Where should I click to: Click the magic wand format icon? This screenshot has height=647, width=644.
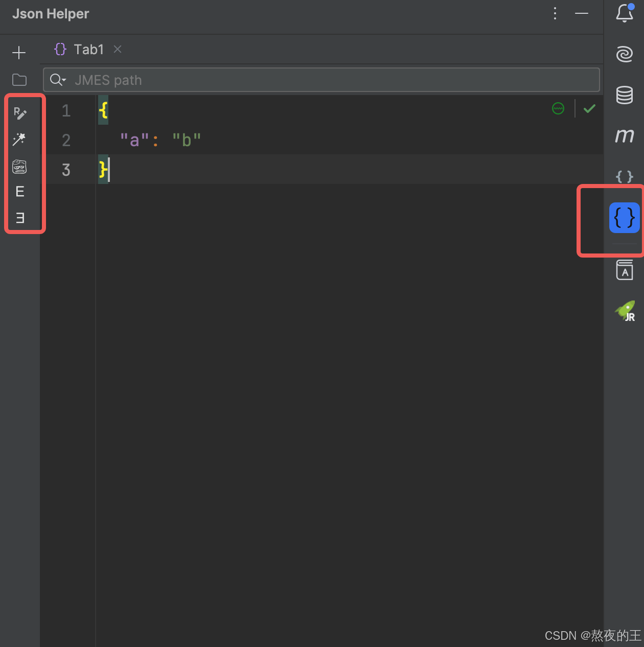[x=19, y=139]
